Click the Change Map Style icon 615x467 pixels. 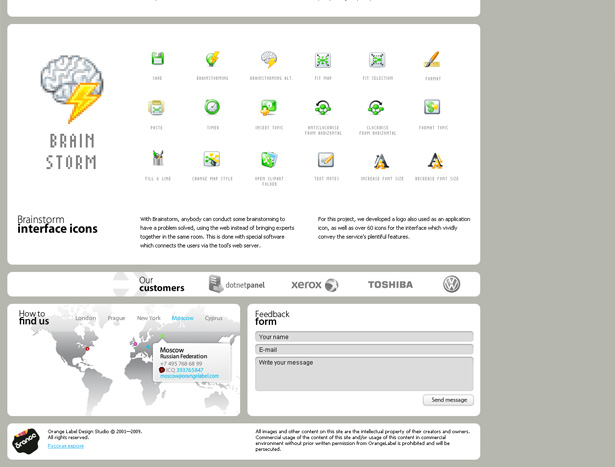point(212,159)
